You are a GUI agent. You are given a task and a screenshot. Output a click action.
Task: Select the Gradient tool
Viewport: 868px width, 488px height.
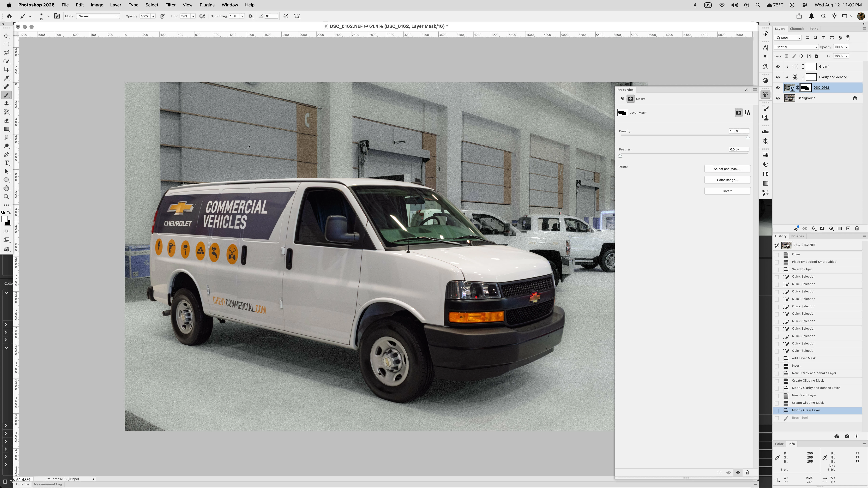pos(6,129)
